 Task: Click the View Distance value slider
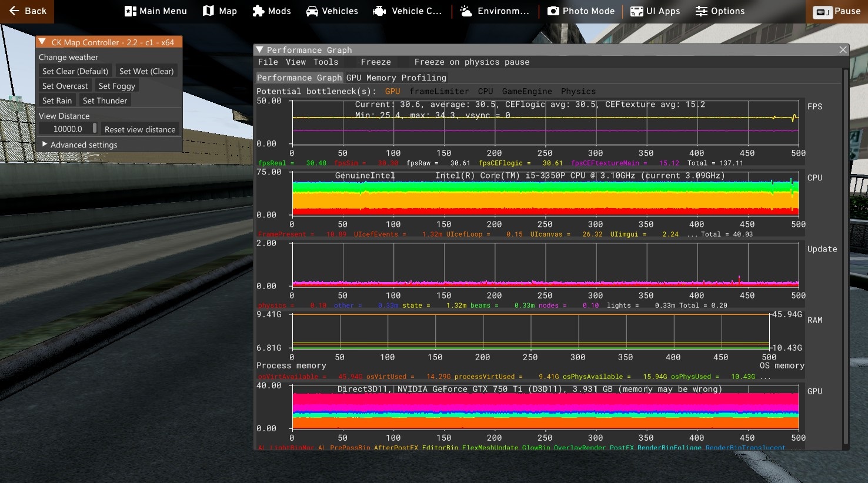pyautogui.click(x=68, y=129)
